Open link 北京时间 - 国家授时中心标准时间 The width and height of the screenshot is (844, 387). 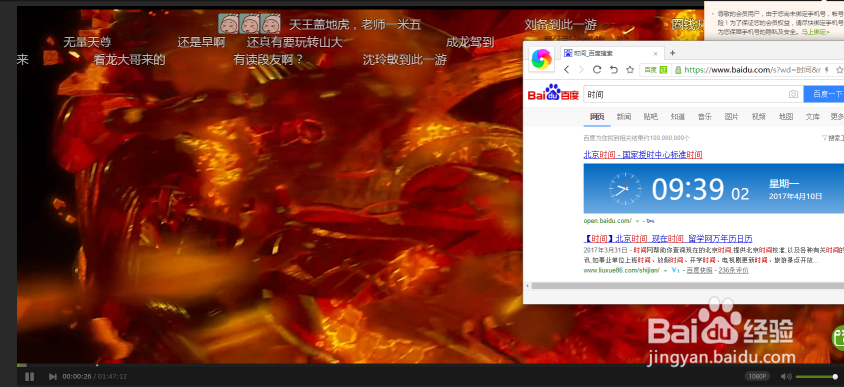pos(643,154)
